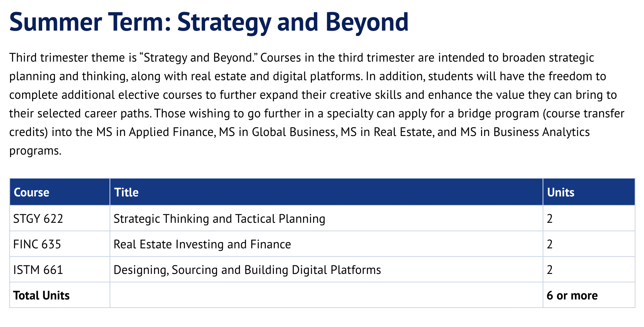The width and height of the screenshot is (644, 327).
Task: Select the ISTM 661 course cell
Action: pos(38,270)
